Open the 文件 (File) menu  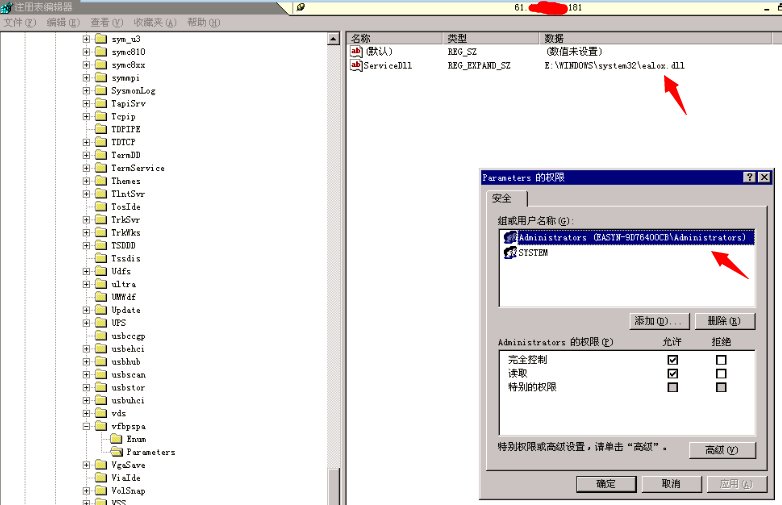click(x=20, y=22)
